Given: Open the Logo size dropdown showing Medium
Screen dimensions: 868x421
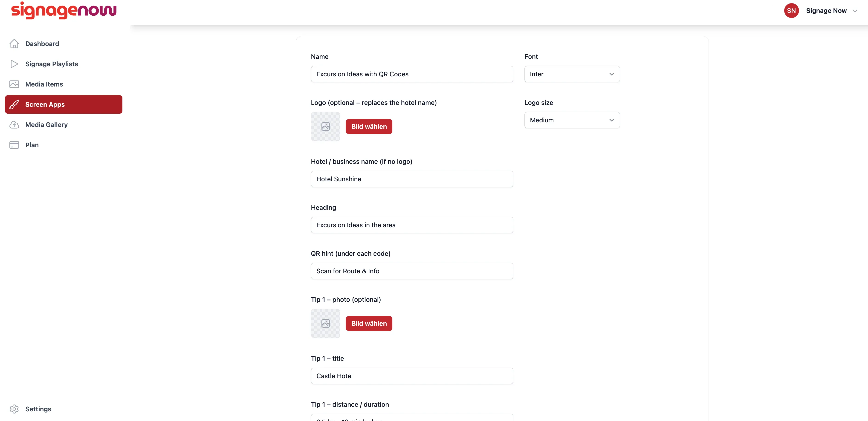Looking at the screenshot, I should 572,120.
